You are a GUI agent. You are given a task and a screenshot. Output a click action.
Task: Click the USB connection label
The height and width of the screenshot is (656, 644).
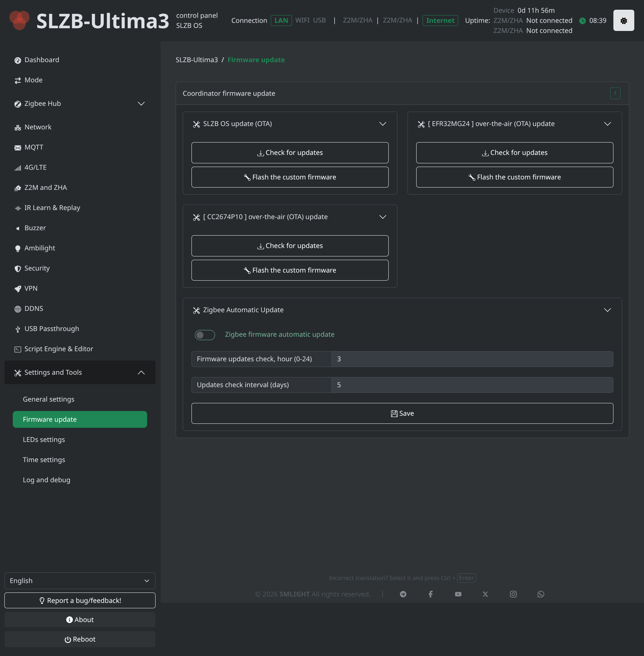(x=319, y=20)
